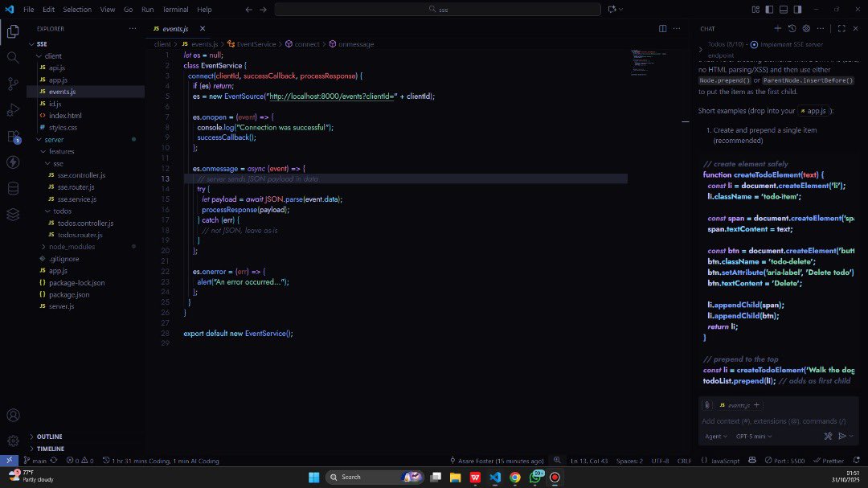The image size is (868, 488).
Task: Open the Configure Tools wrench icon in chat
Action: (829, 436)
